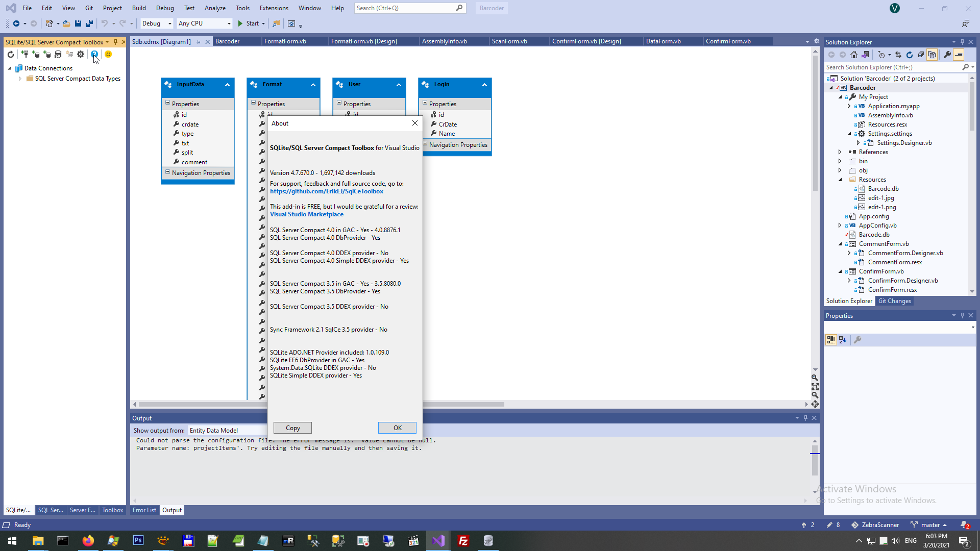Screen dimensions: 980x551
Task: Open the toolbox options gear icon
Action: [x=81, y=54]
